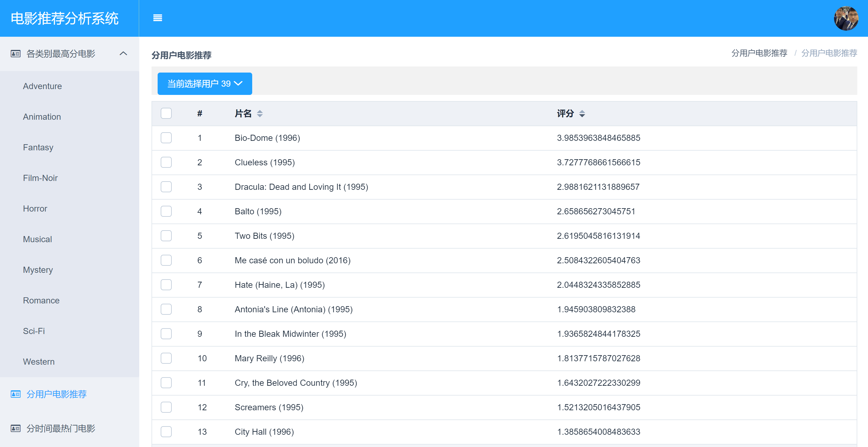The width and height of the screenshot is (868, 447).
Task: Select the Two Bits (1995) row checkbox
Action: 166,236
